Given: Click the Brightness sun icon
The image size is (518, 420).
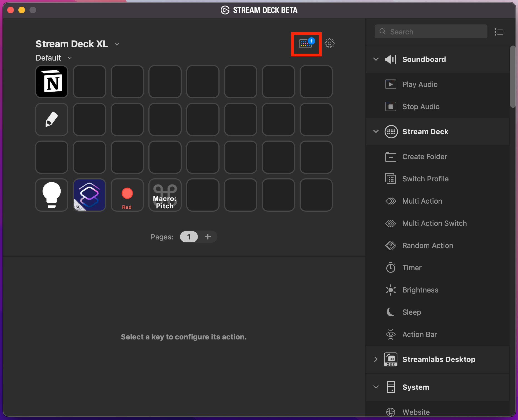Looking at the screenshot, I should [x=391, y=290].
